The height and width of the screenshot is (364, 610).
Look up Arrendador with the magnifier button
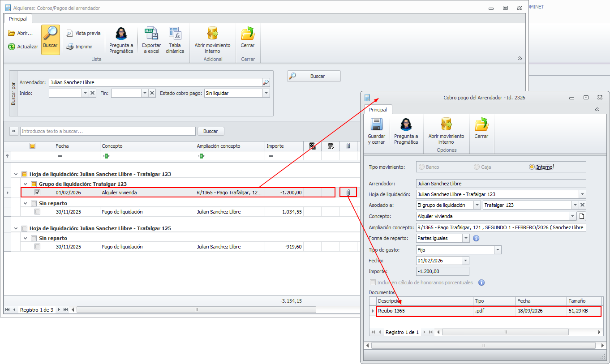tap(266, 82)
